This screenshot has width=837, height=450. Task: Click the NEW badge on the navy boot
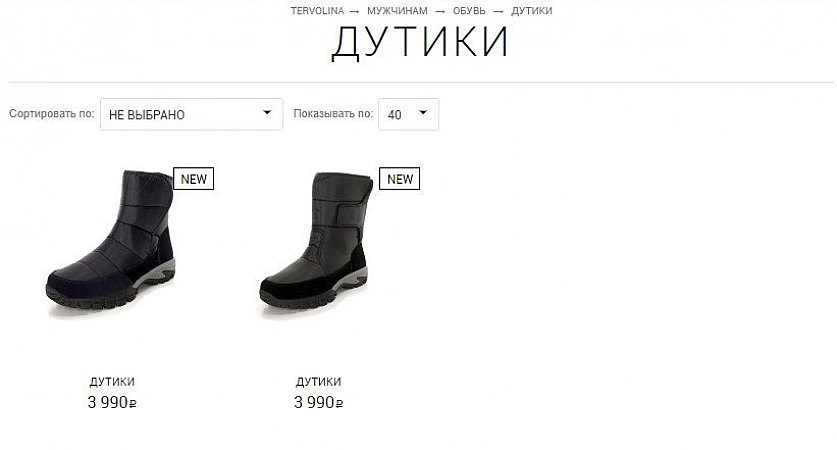tap(193, 179)
